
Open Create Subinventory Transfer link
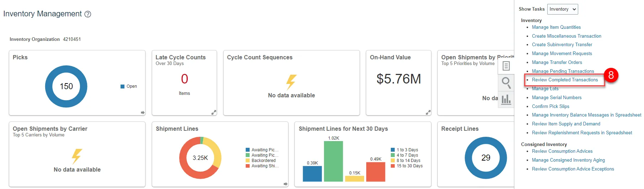(x=562, y=45)
